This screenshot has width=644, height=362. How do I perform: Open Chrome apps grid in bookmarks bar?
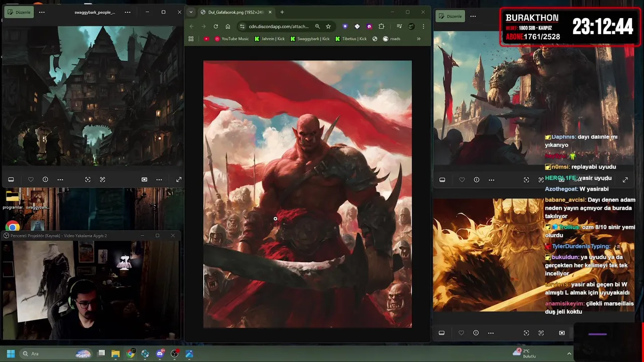(191, 39)
